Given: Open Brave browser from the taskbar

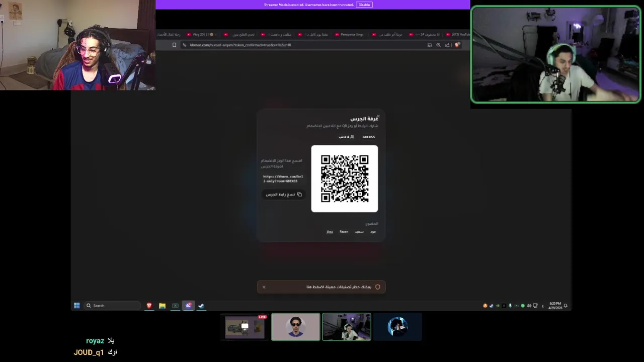Looking at the screenshot, I should point(149,306).
